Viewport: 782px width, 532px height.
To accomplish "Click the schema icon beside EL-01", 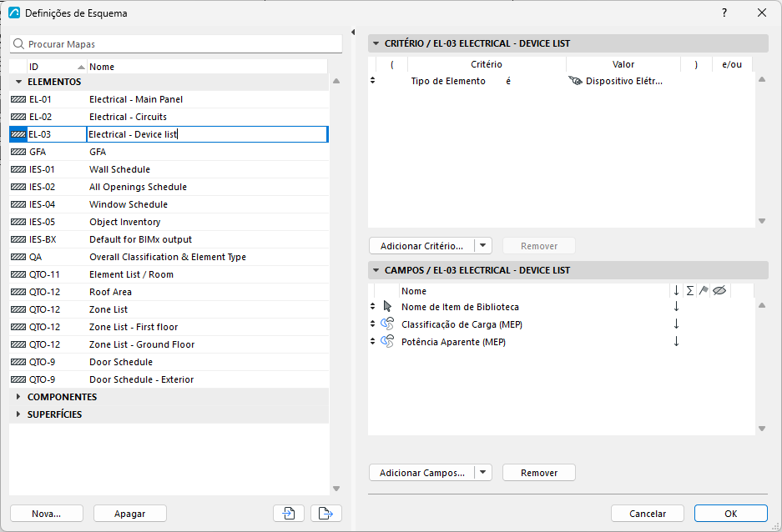I will click(x=18, y=99).
